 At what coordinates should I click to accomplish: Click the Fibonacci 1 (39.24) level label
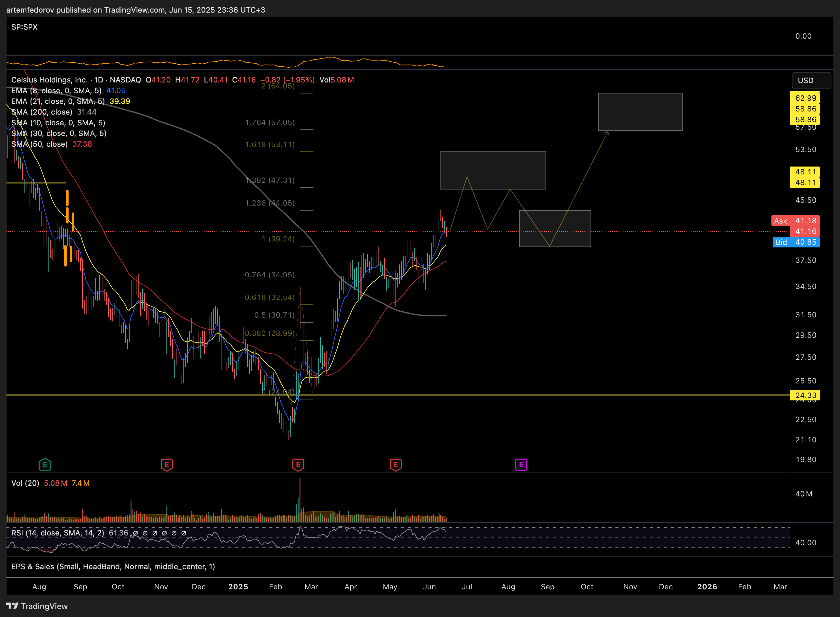pyautogui.click(x=278, y=239)
